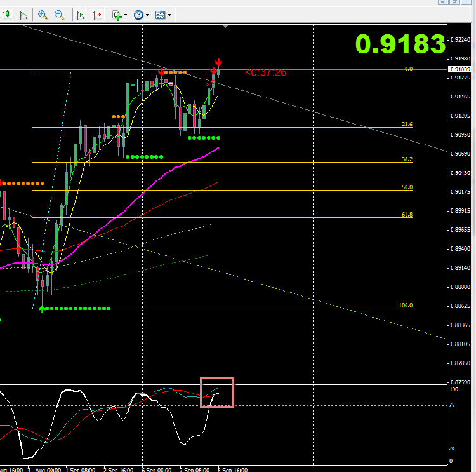
Task: Click 0.90950 on the price scale
Action: click(x=460, y=135)
